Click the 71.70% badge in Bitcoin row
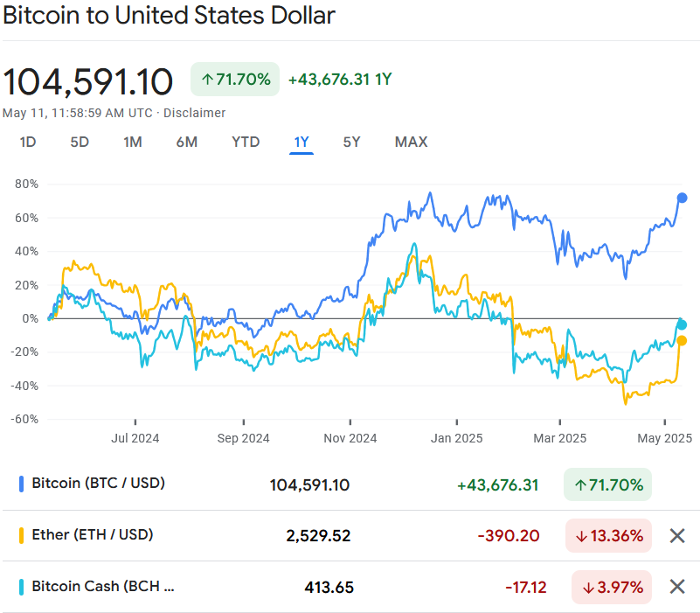Screen dimensions: 700x613 [607, 484]
